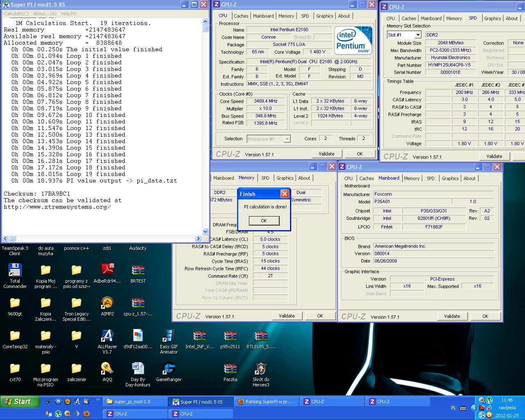Open the SPD tab in the Mainboard window
The image size is (525, 420).
click(430, 178)
